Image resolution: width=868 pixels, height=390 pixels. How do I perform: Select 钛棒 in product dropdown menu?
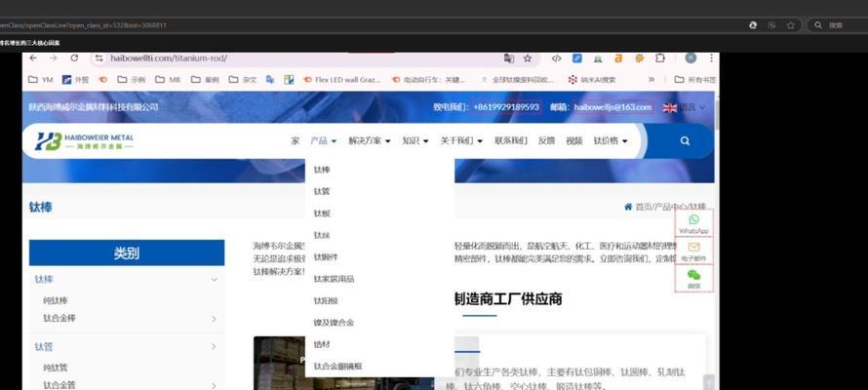322,170
